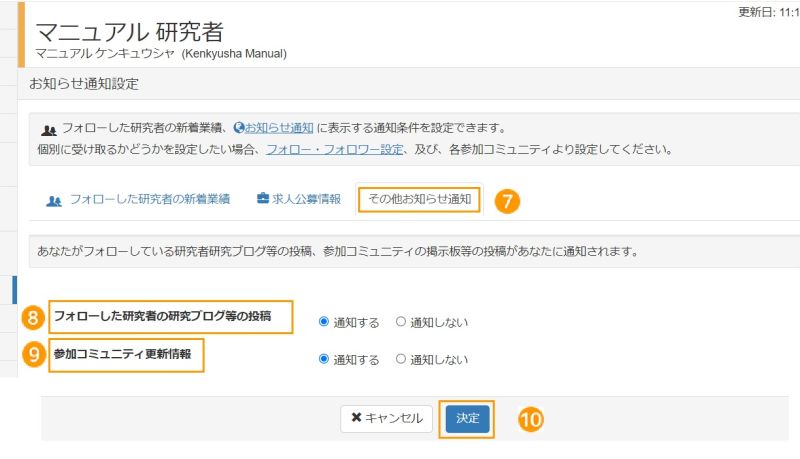This screenshot has width=800, height=459.
Task: Click the キャンセル button
Action: [x=387, y=419]
